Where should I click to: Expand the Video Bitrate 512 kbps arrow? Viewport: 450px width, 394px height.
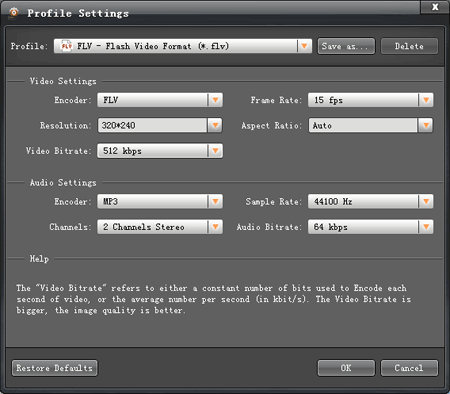215,151
